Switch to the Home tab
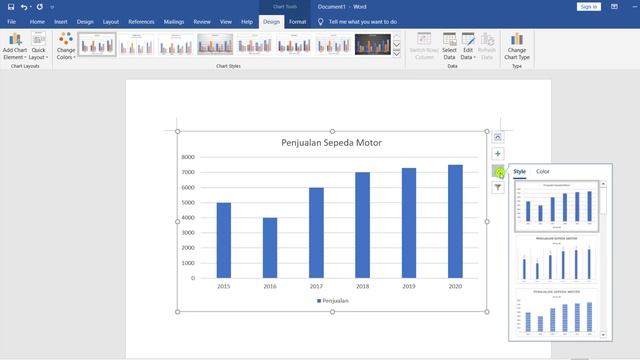The height and width of the screenshot is (360, 640). [37, 22]
